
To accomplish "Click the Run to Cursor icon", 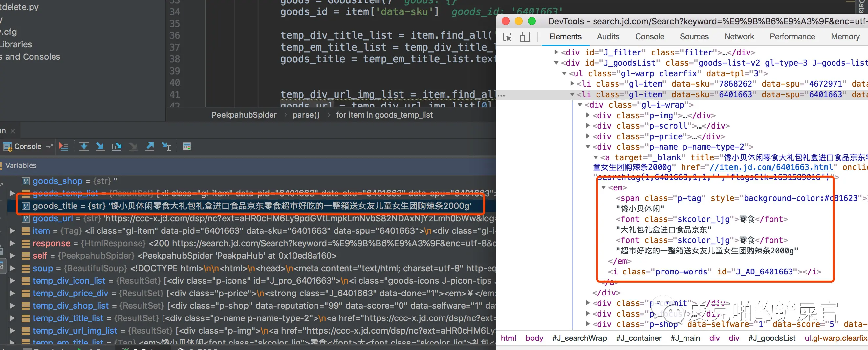I will coord(166,146).
